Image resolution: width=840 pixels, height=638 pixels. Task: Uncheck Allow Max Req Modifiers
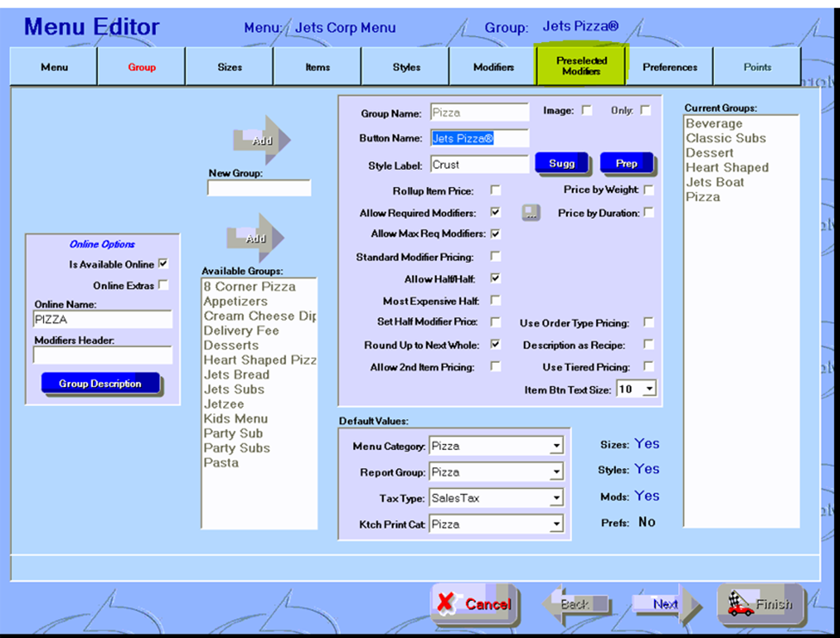pos(495,234)
